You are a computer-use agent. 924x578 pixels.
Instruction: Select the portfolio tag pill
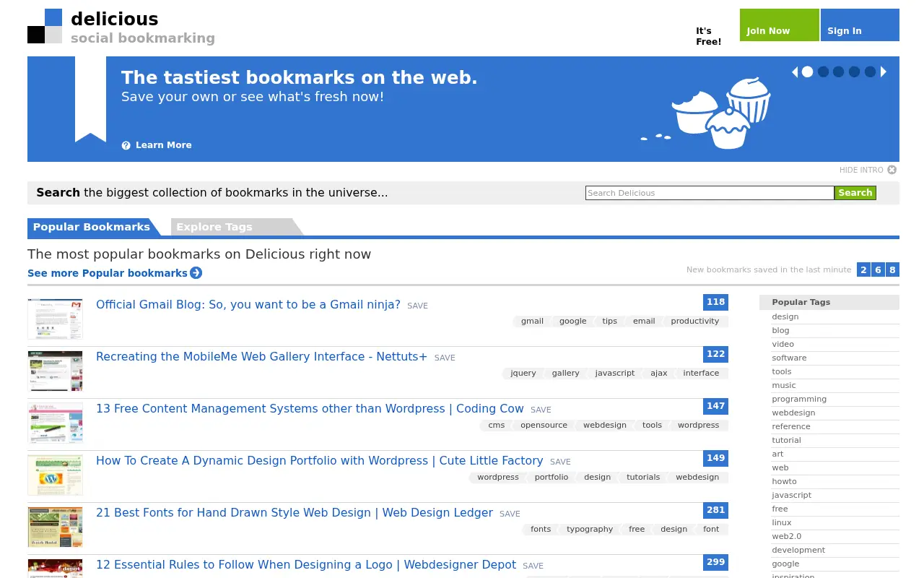tap(552, 478)
